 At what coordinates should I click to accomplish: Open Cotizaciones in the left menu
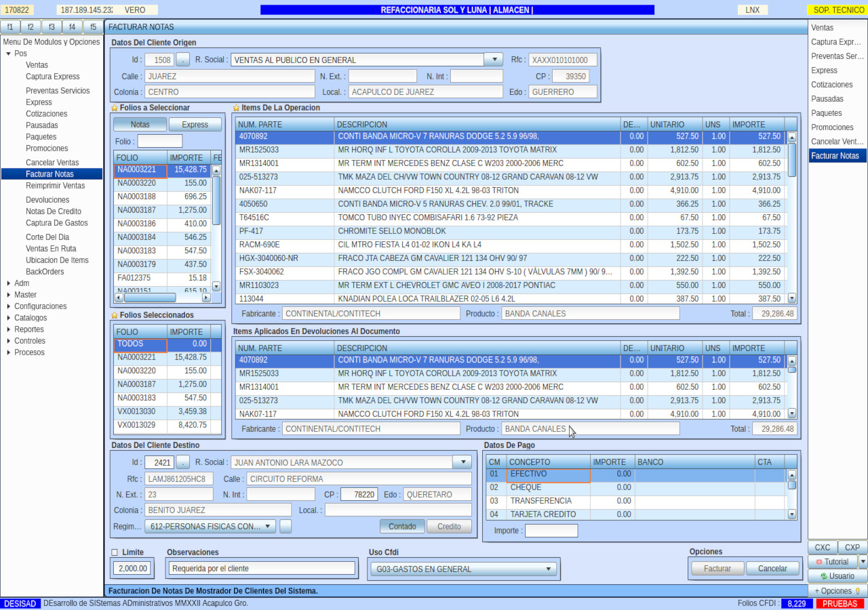[47, 114]
